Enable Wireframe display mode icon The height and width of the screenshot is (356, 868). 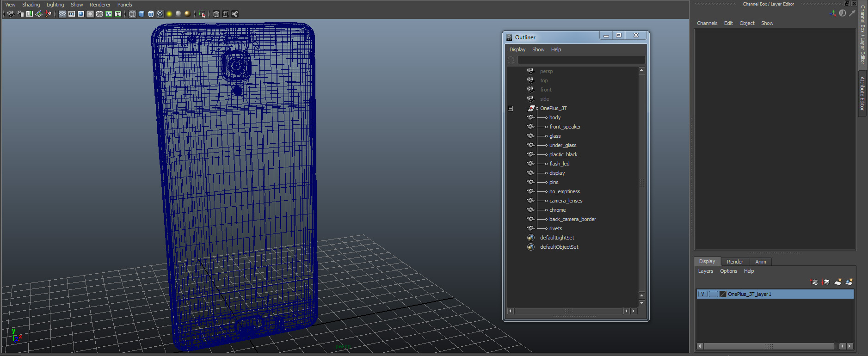click(x=132, y=14)
